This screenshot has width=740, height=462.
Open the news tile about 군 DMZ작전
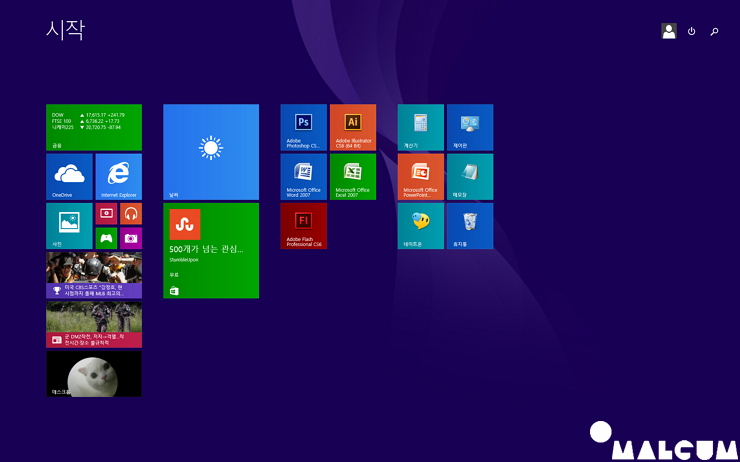tap(94, 325)
